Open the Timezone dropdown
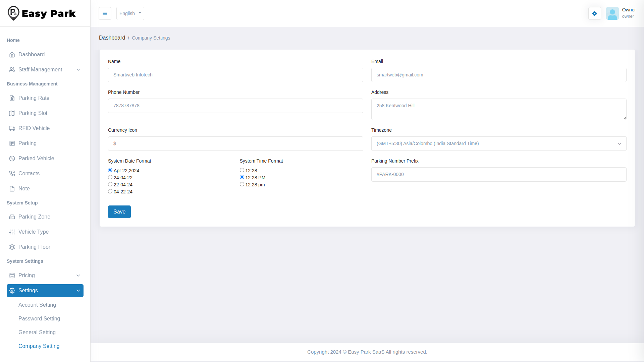The height and width of the screenshot is (362, 644). click(498, 143)
